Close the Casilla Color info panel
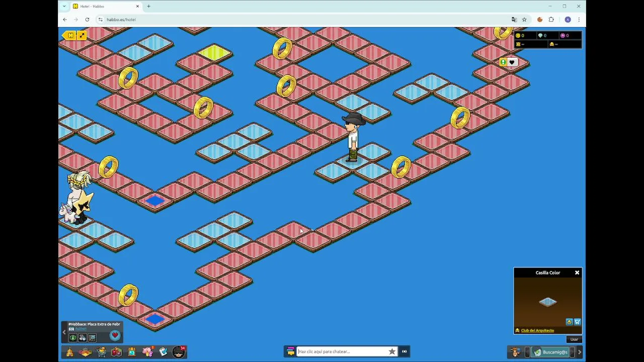The image size is (644, 362). click(577, 273)
